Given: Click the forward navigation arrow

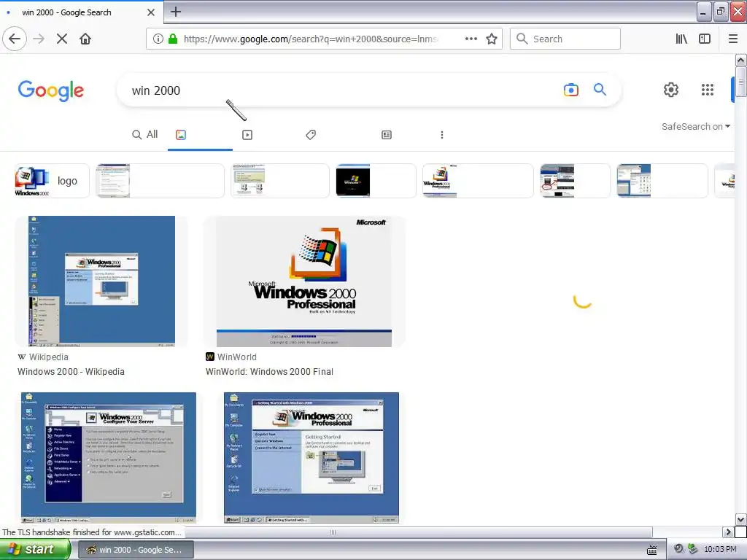Looking at the screenshot, I should pos(39,39).
